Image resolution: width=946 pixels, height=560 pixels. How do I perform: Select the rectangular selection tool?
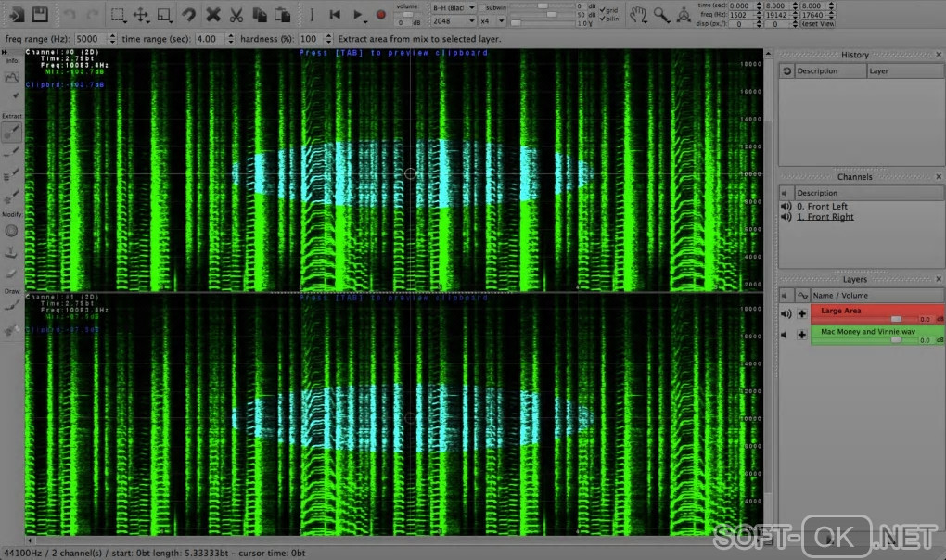118,15
